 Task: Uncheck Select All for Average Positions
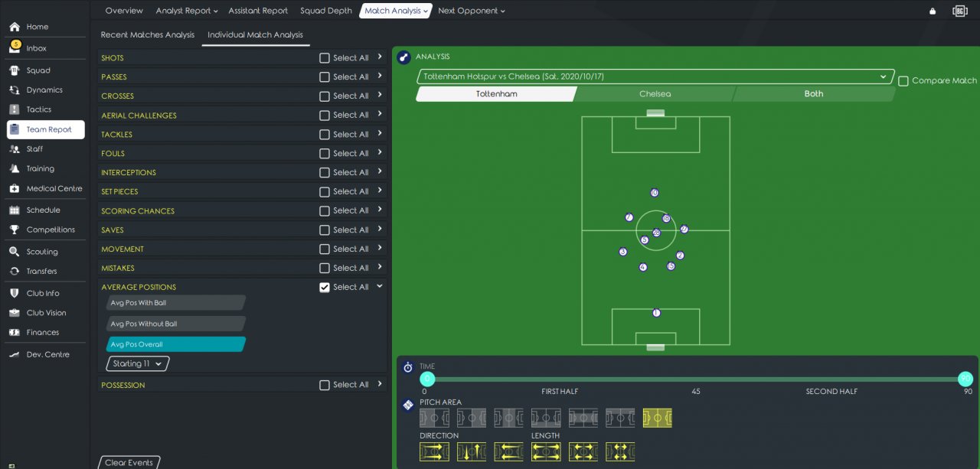coord(325,288)
